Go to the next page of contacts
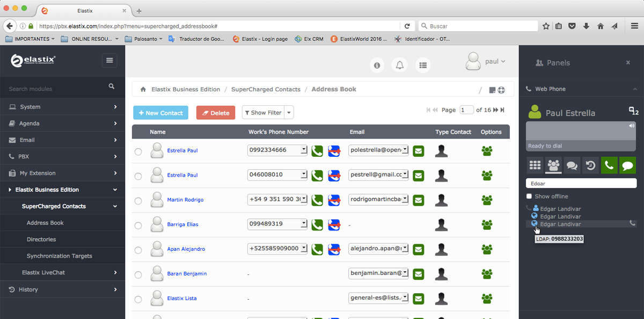The image size is (644, 319). click(x=495, y=110)
